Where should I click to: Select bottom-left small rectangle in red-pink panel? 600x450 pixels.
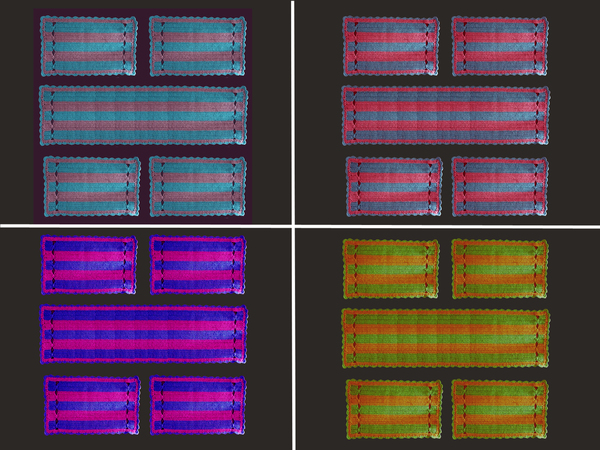tap(393, 186)
